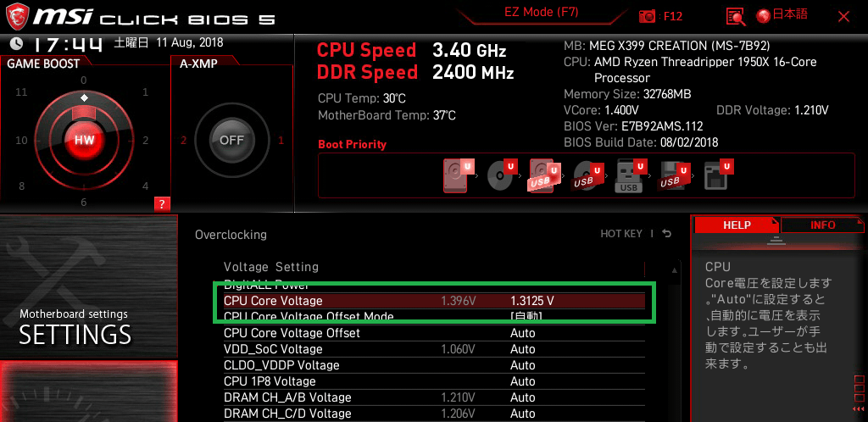Select the USB key boot device icon
Image resolution: width=868 pixels, height=422 pixels.
(x=631, y=175)
